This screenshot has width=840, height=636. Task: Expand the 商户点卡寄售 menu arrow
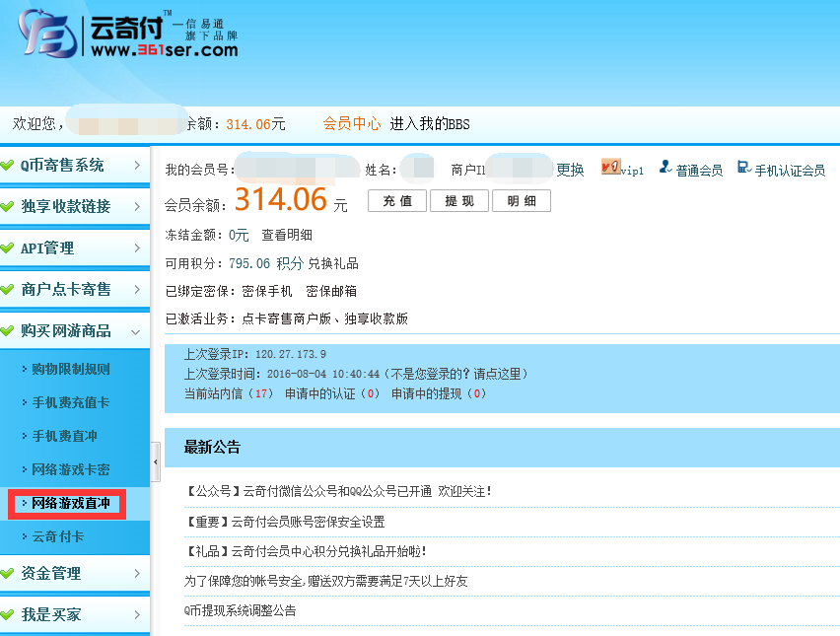137,289
